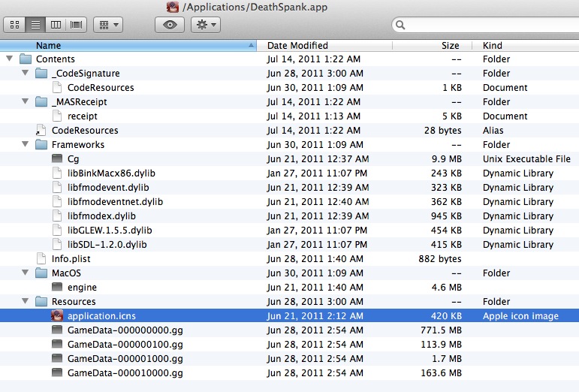Switch to Cover Flow view mode
Screen dimensions: 579x392
point(76,25)
